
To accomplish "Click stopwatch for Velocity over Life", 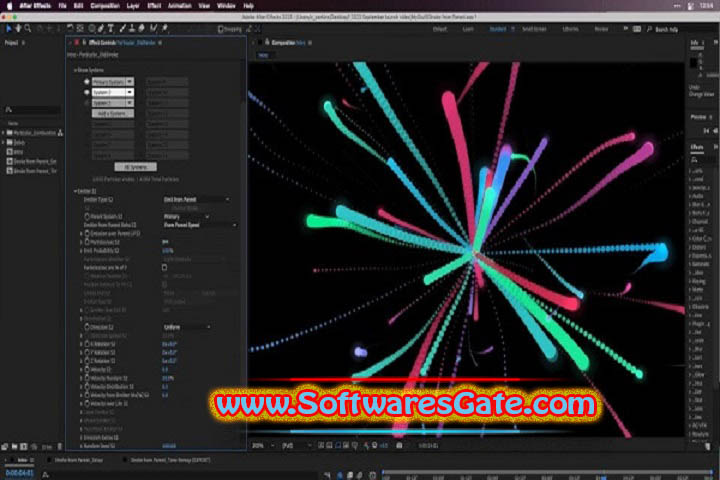I will (87, 404).
